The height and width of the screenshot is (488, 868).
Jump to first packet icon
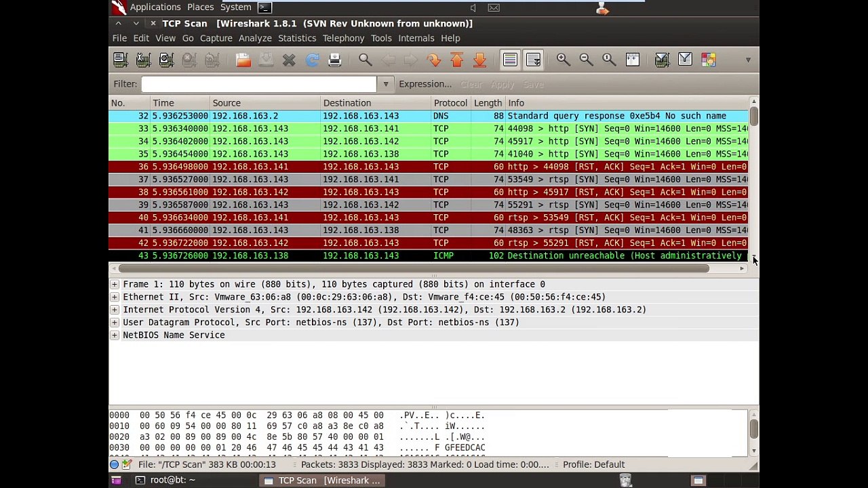pos(456,60)
